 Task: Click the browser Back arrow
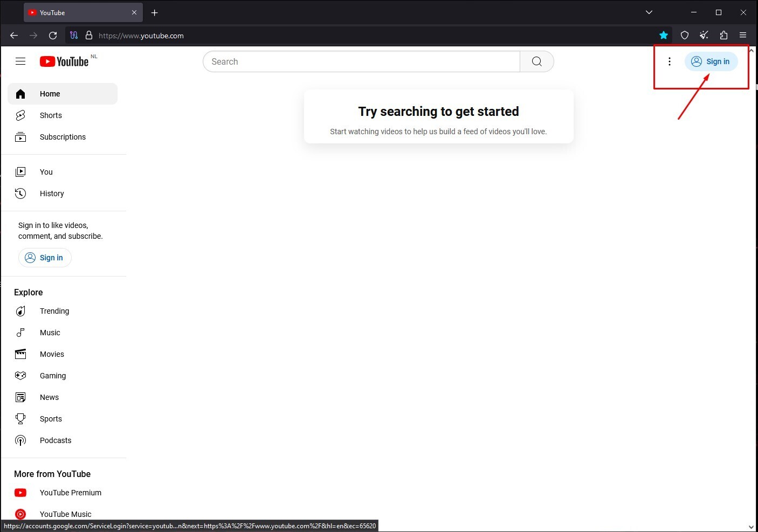pyautogui.click(x=14, y=36)
